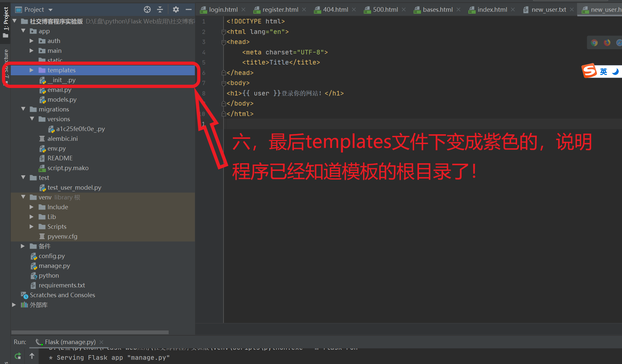Image resolution: width=622 pixels, height=364 pixels.
Task: Toggle Sogou input between Chinese and English
Action: point(603,71)
